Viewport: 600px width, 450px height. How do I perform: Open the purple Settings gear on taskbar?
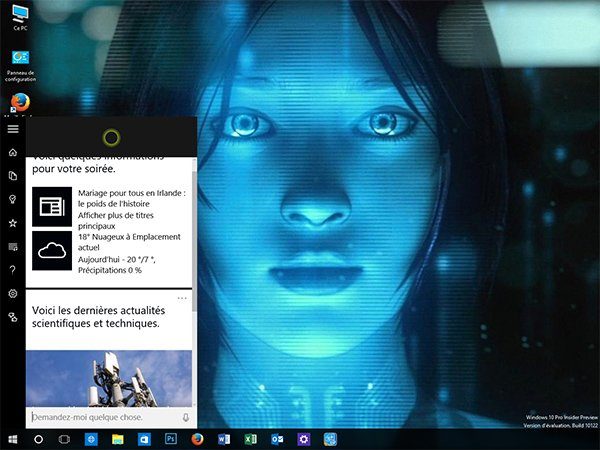click(x=304, y=439)
